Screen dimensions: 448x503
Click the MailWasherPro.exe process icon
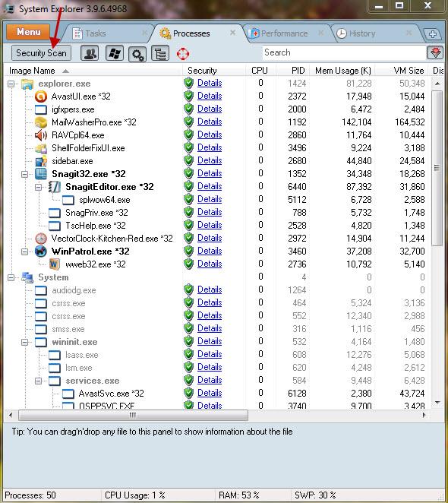(x=41, y=122)
